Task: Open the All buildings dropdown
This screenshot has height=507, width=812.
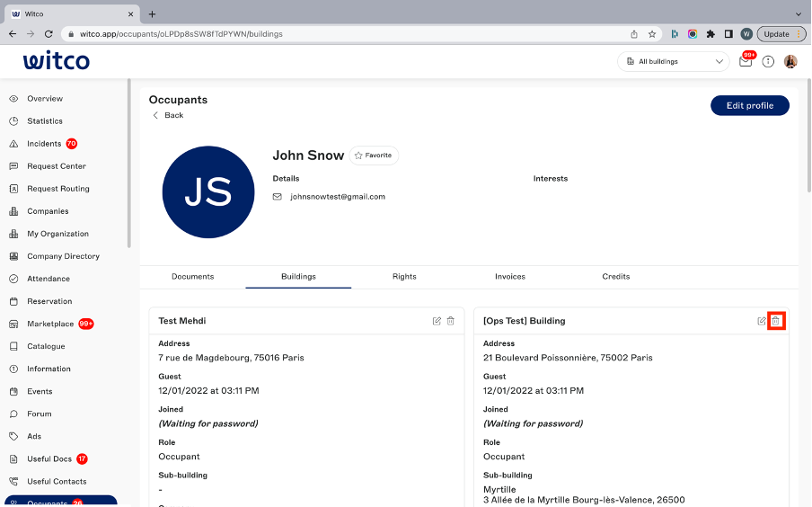Action: click(673, 62)
